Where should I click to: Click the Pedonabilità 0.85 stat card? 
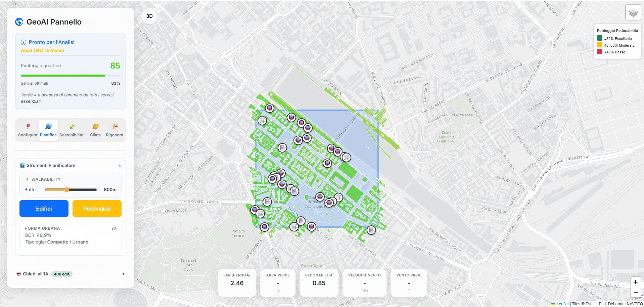point(319,283)
